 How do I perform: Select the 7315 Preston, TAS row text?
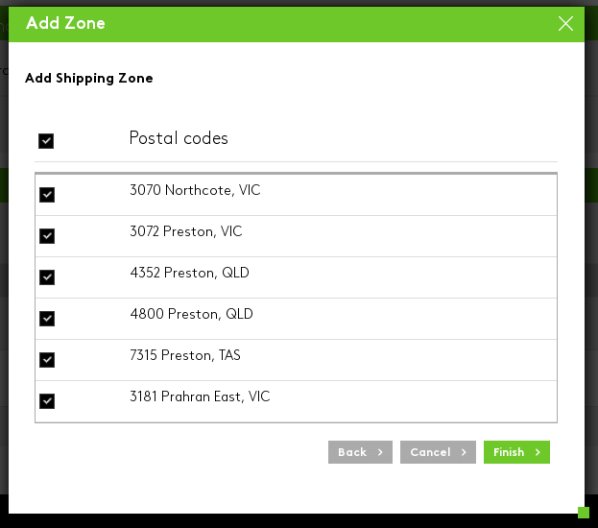[x=185, y=355]
